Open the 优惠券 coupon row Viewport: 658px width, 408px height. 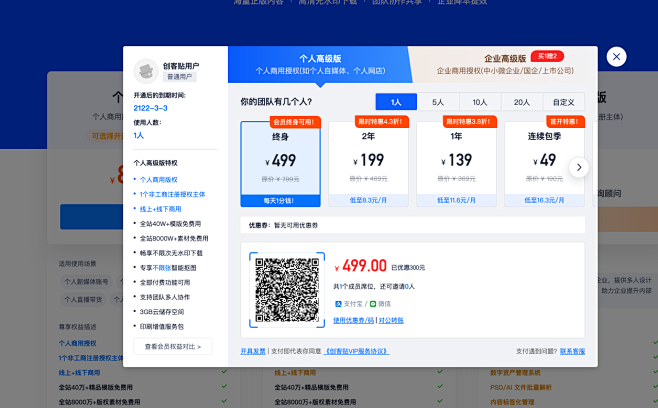click(x=413, y=225)
